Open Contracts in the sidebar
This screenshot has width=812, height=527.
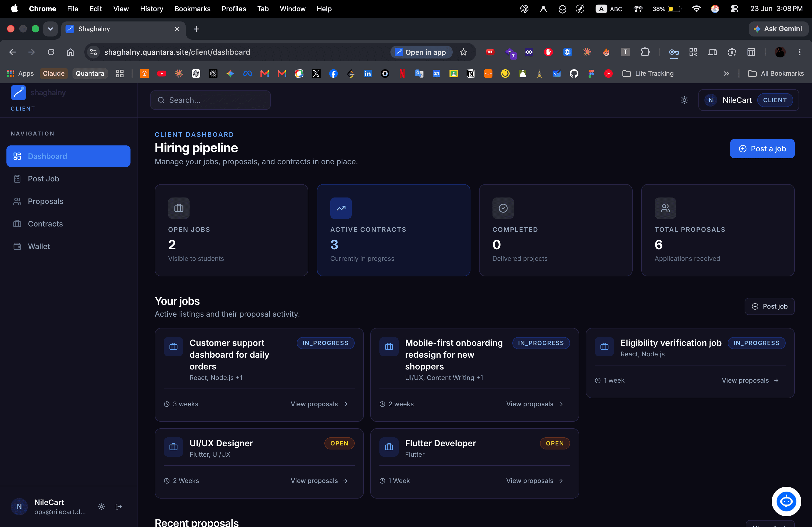point(68,224)
